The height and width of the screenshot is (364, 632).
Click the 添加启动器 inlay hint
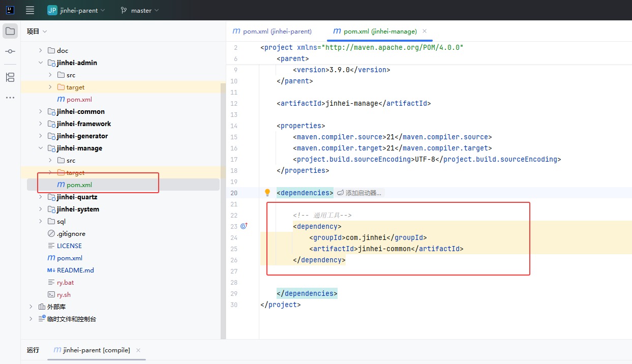(x=360, y=193)
